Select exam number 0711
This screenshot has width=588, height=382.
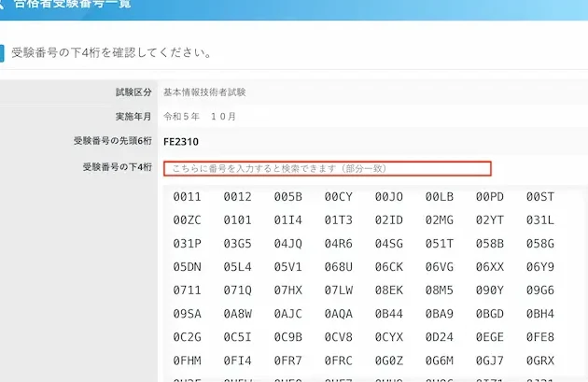pos(187,290)
